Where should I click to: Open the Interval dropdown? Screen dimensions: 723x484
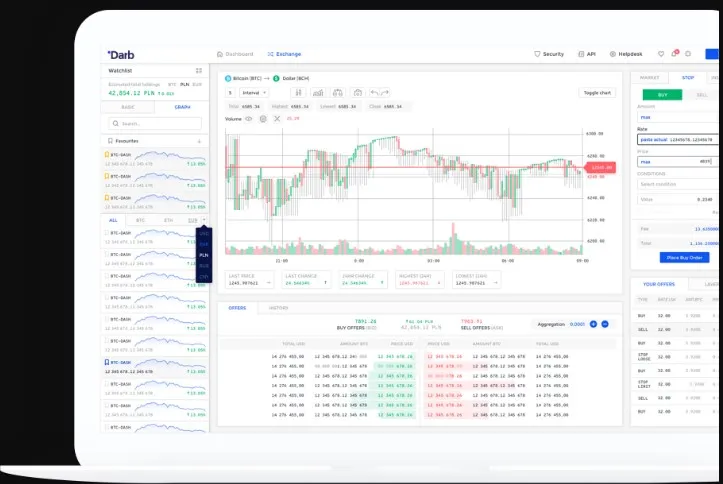coord(254,93)
